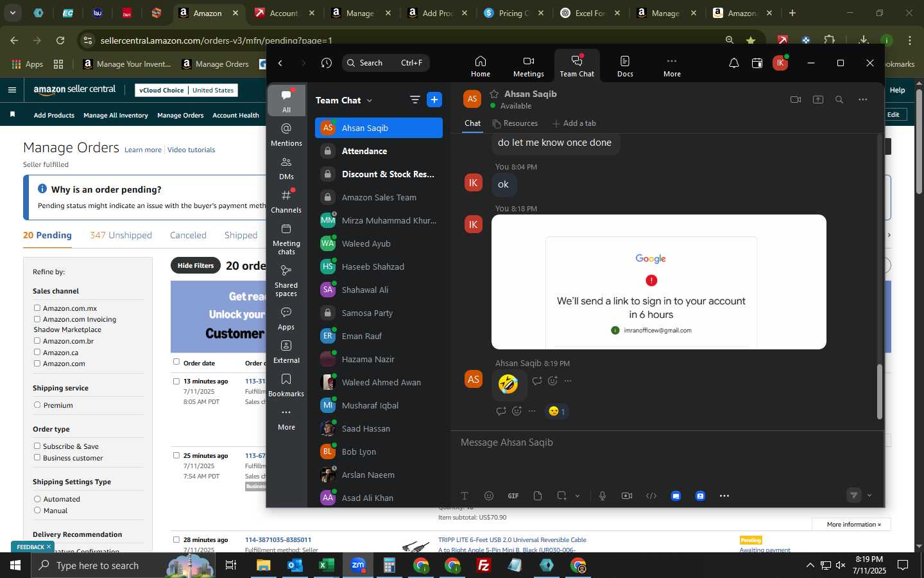Attach file icon in message toolbar
This screenshot has height=578, width=924.
click(538, 496)
